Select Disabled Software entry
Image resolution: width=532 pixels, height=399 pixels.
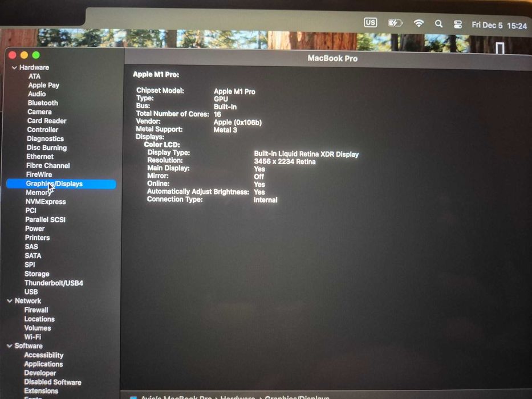52,382
